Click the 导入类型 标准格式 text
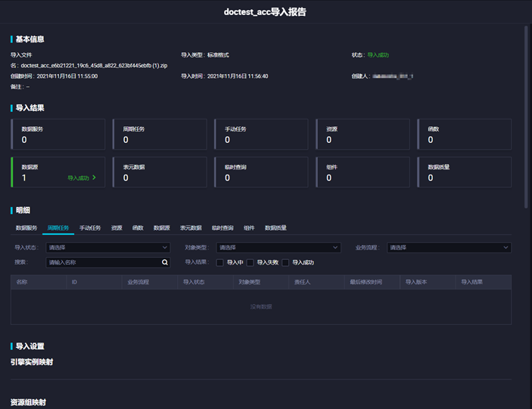Screen dimensions: 532x409 pyautogui.click(x=205, y=55)
